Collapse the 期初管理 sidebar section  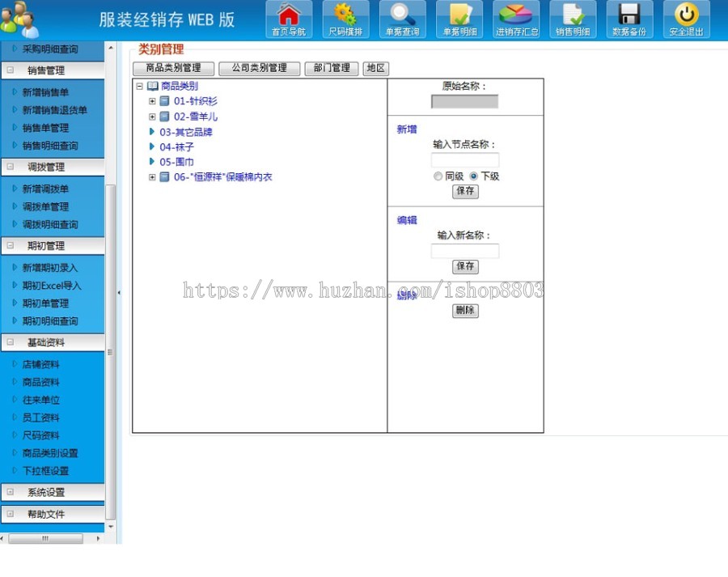11,245
